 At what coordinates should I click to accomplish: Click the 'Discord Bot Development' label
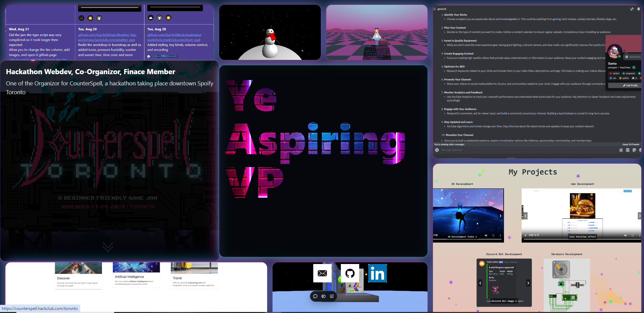(x=504, y=254)
